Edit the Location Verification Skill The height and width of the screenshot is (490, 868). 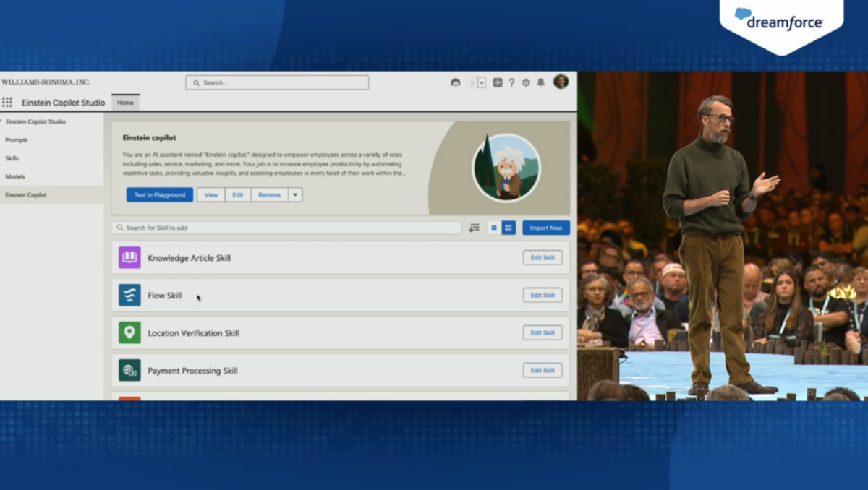point(542,333)
